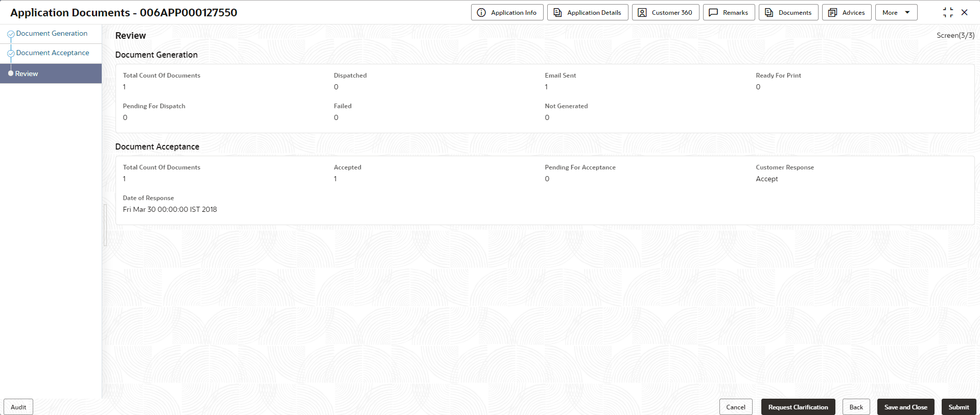980x415 pixels.
Task: Click the 'Ready For Print' label
Action: pyautogui.click(x=778, y=75)
